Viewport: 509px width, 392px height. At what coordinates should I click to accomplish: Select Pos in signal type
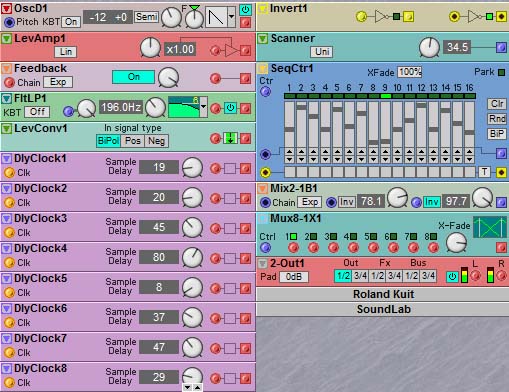click(133, 141)
